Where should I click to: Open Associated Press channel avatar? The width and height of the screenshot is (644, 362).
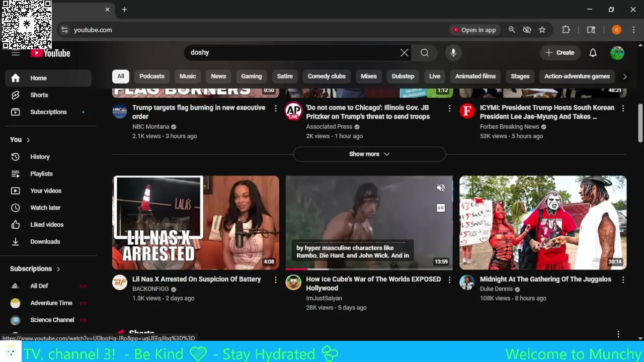[293, 111]
